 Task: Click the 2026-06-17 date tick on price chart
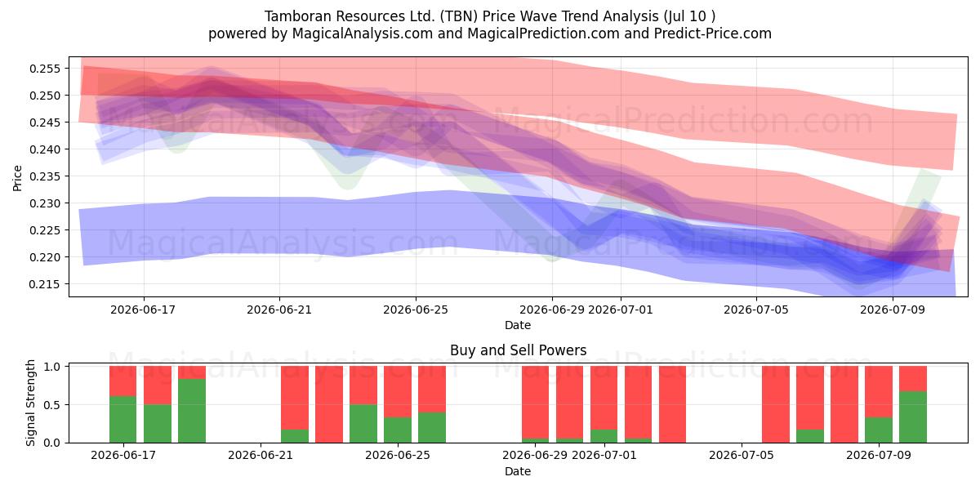[x=144, y=310]
